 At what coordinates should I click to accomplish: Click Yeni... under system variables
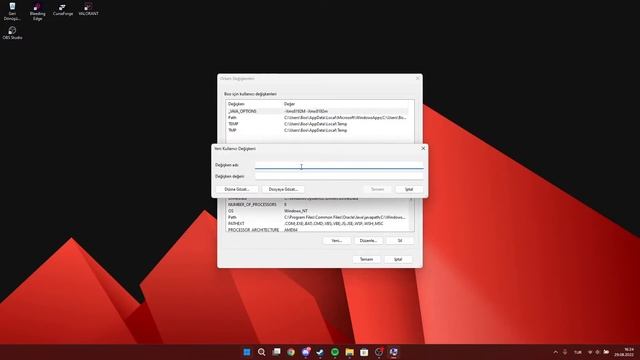point(337,241)
